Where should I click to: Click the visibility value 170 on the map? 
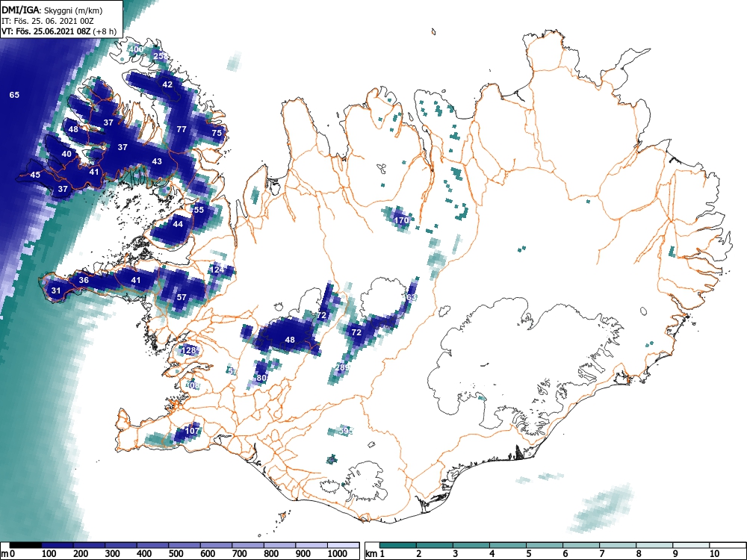pos(402,220)
